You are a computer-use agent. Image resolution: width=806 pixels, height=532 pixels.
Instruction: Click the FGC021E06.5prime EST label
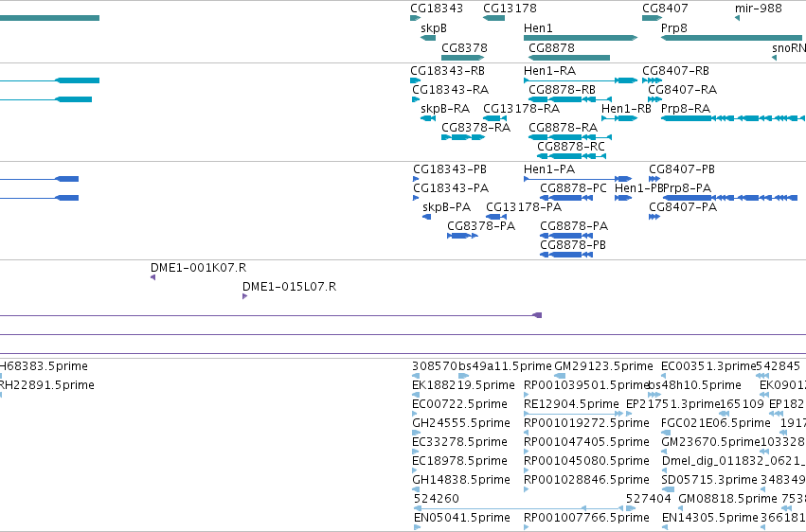click(x=715, y=424)
